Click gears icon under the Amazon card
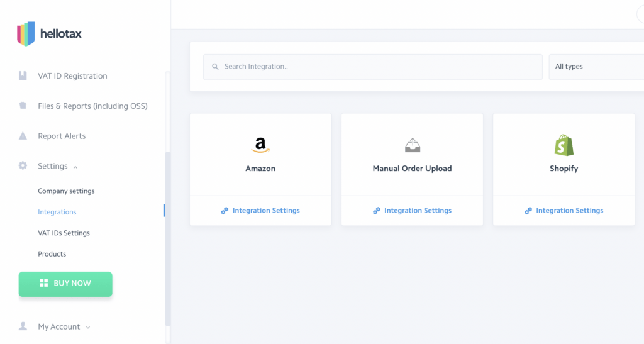This screenshot has width=644, height=344. 225,211
